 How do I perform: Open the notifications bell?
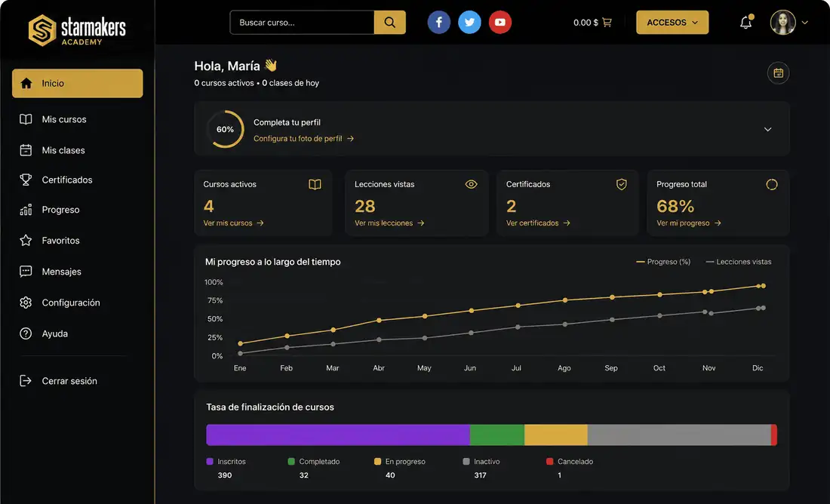[745, 22]
